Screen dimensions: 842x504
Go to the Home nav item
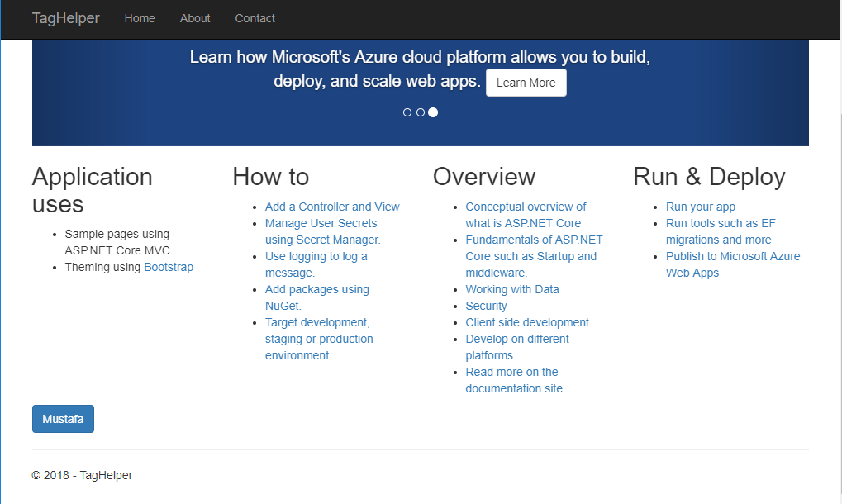(140, 18)
